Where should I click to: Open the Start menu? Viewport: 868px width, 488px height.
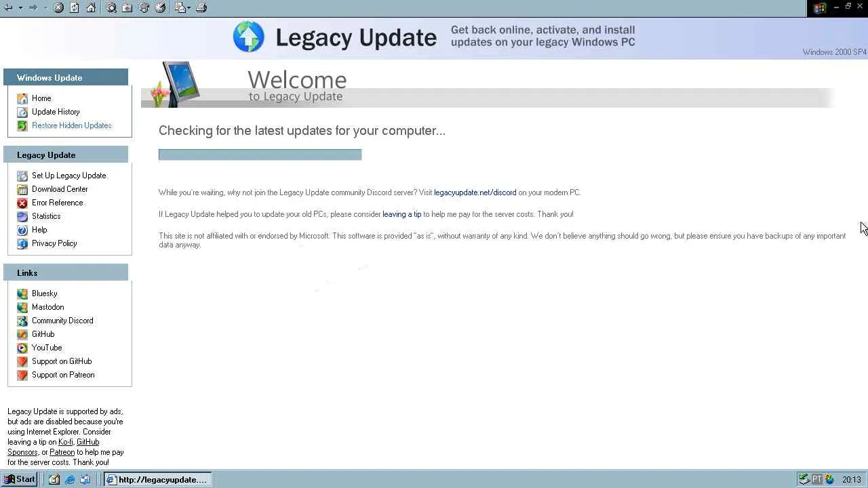click(x=19, y=479)
